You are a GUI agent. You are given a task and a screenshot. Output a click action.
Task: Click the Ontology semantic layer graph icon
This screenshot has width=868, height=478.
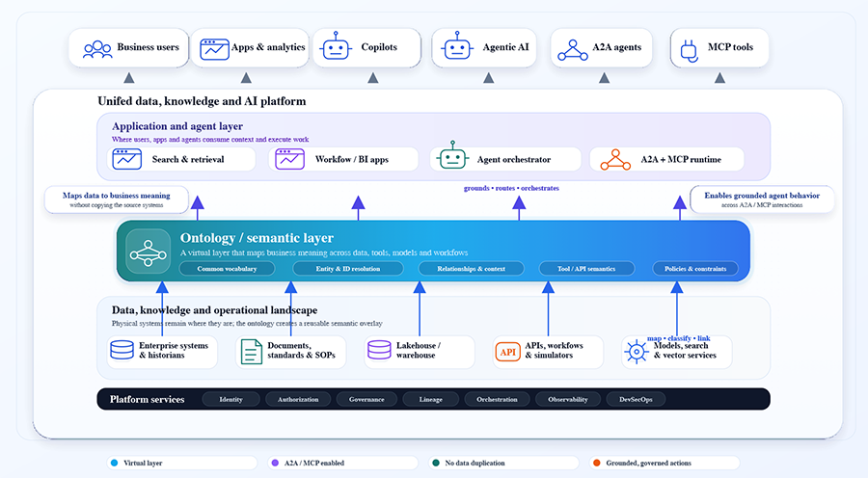click(x=148, y=252)
